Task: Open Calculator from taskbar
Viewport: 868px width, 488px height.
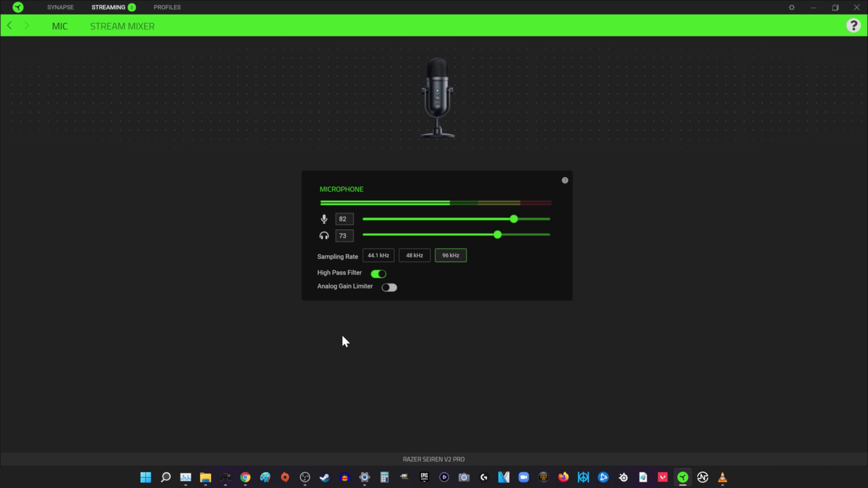Action: [x=384, y=477]
